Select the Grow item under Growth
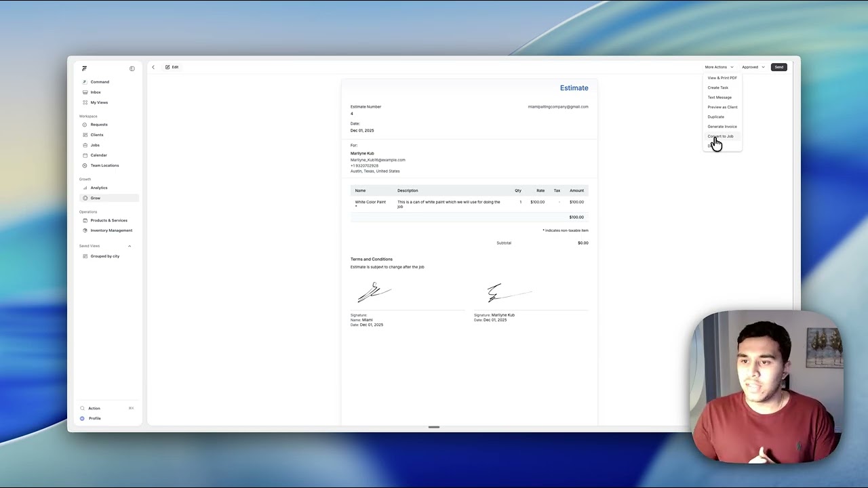This screenshot has height=488, width=868. tap(108, 198)
